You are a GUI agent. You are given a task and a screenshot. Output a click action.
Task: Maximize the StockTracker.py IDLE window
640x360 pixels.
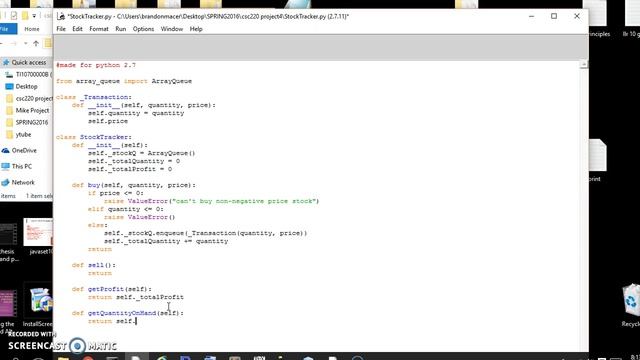tap(554, 16)
